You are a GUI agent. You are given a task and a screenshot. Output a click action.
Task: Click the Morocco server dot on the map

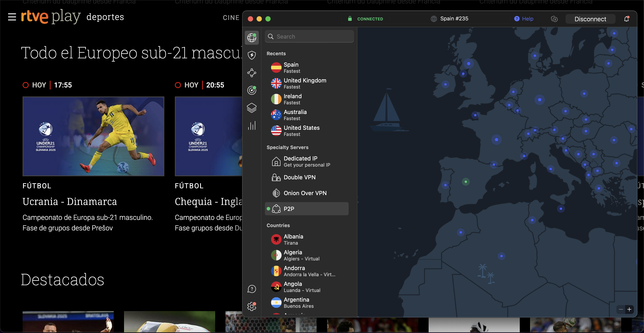461,232
